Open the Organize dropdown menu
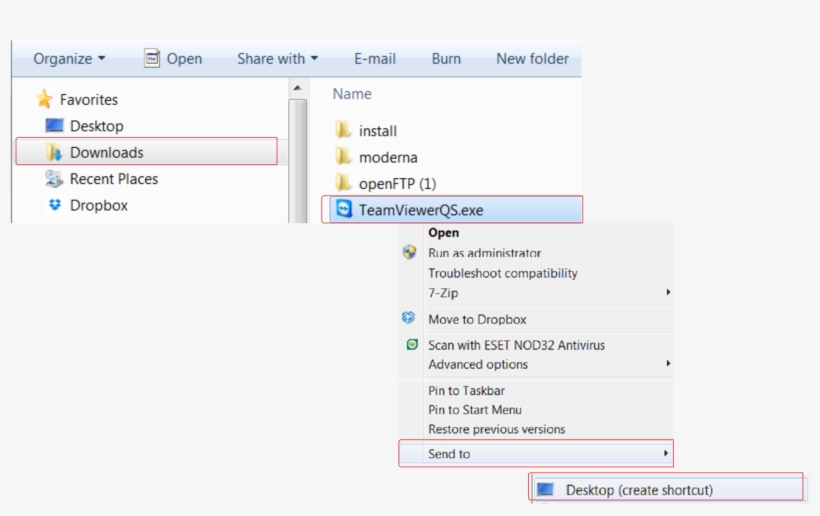 [x=69, y=59]
